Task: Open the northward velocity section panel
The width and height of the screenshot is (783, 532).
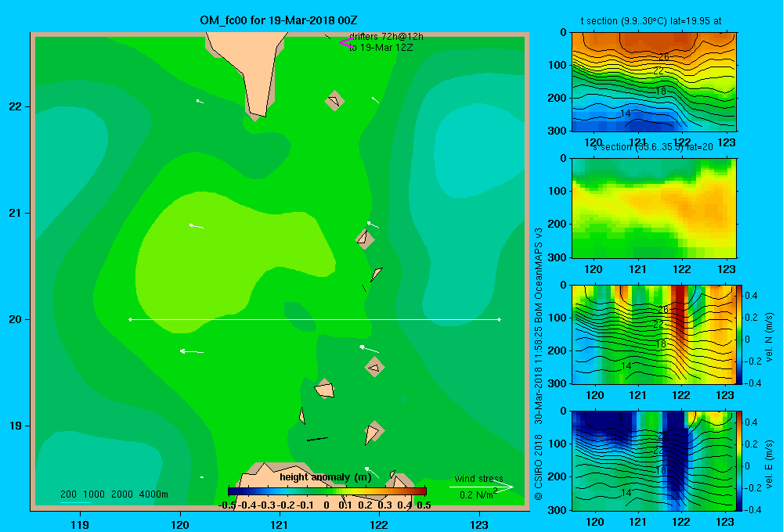Action: tap(654, 334)
